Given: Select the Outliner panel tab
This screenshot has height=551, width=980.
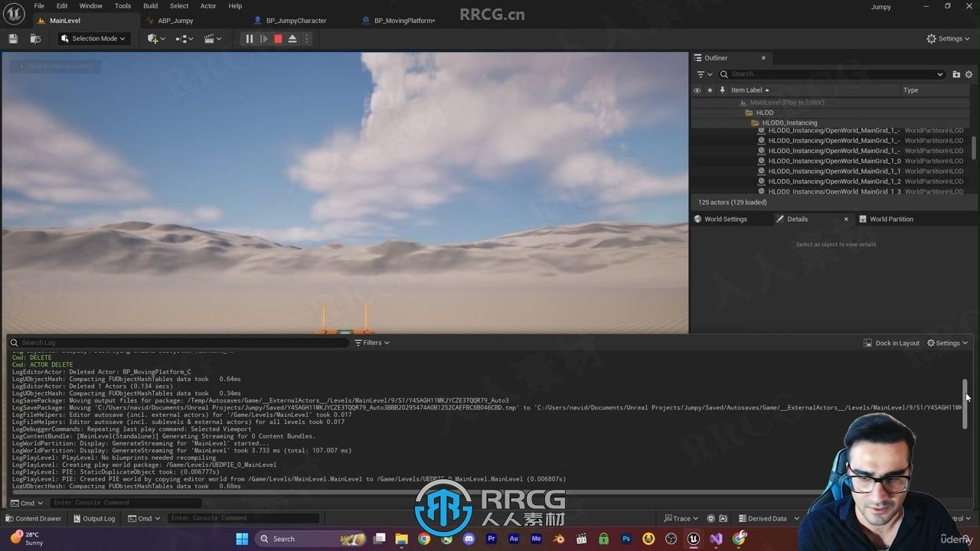Looking at the screenshot, I should (x=716, y=58).
